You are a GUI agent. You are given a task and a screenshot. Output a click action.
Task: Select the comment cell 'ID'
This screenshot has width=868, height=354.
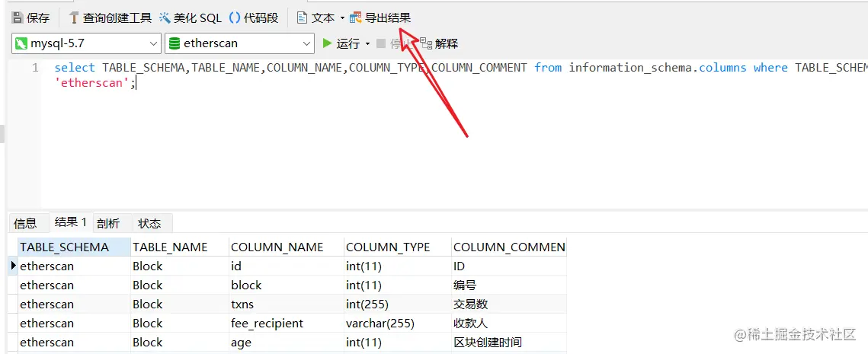(509, 266)
